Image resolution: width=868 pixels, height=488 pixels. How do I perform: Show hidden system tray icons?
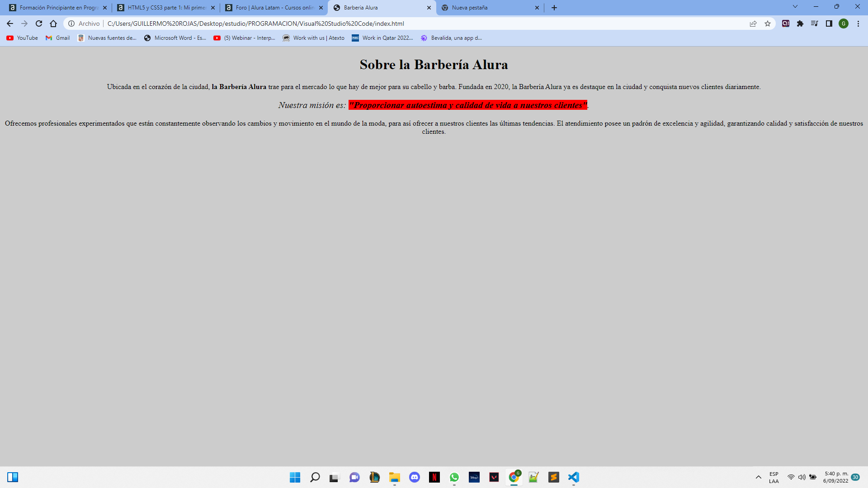click(759, 477)
